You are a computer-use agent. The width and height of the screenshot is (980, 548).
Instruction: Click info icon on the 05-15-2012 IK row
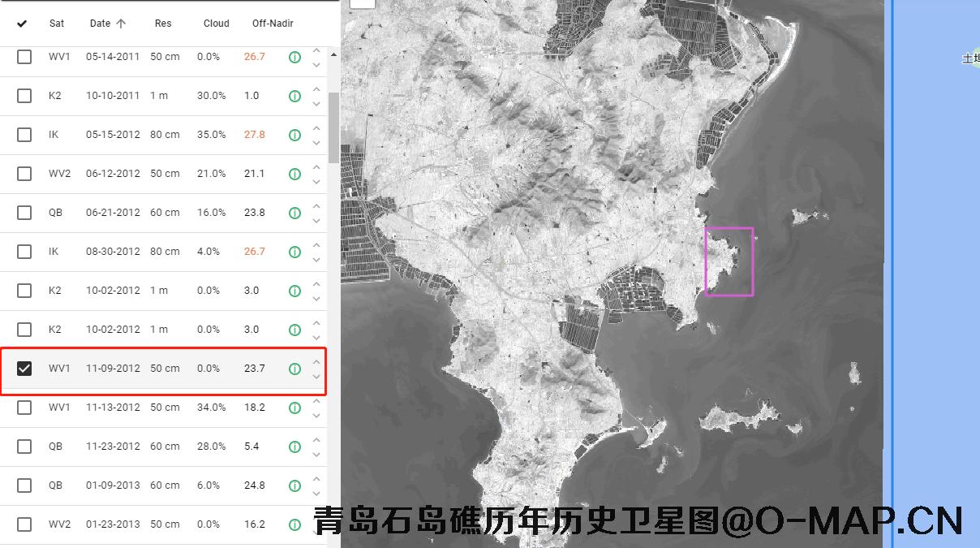pos(294,135)
